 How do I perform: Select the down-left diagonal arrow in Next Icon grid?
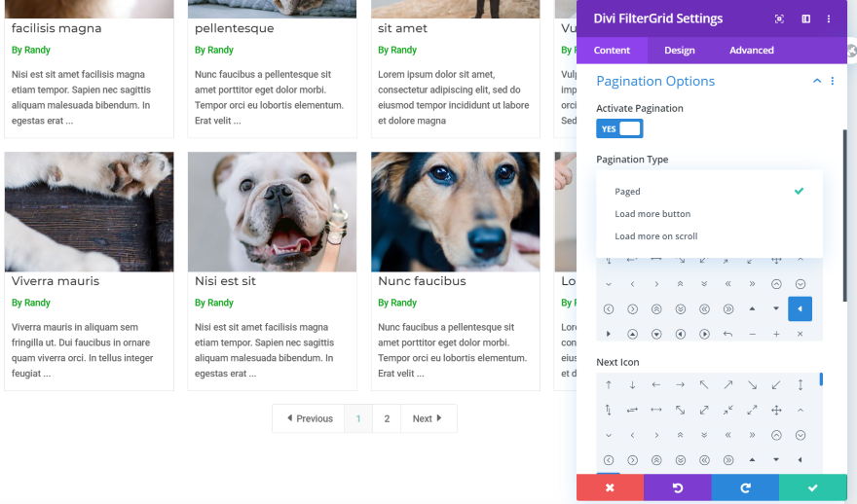776,385
